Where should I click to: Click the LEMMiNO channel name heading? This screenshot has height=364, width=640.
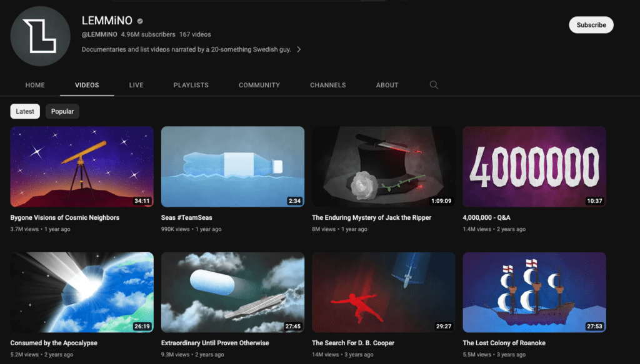[x=107, y=21]
